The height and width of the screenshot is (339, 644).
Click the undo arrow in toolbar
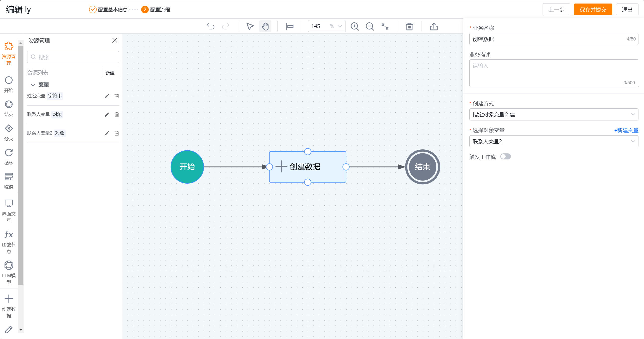[211, 26]
